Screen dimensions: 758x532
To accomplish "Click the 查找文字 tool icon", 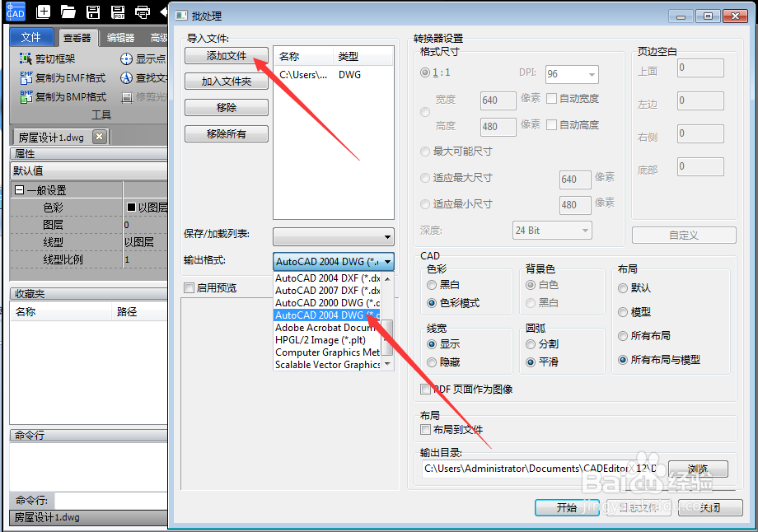I will pyautogui.click(x=126, y=77).
